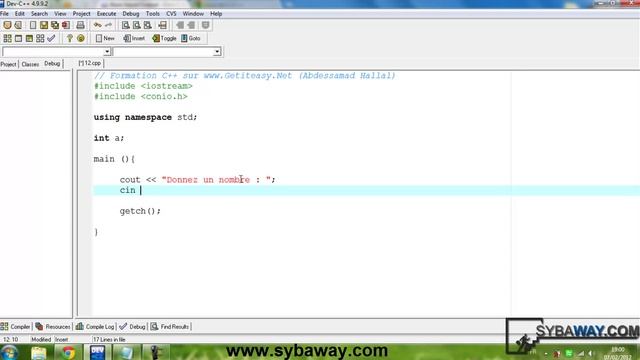Click 'using namespace std;' in the editor

tap(145, 118)
